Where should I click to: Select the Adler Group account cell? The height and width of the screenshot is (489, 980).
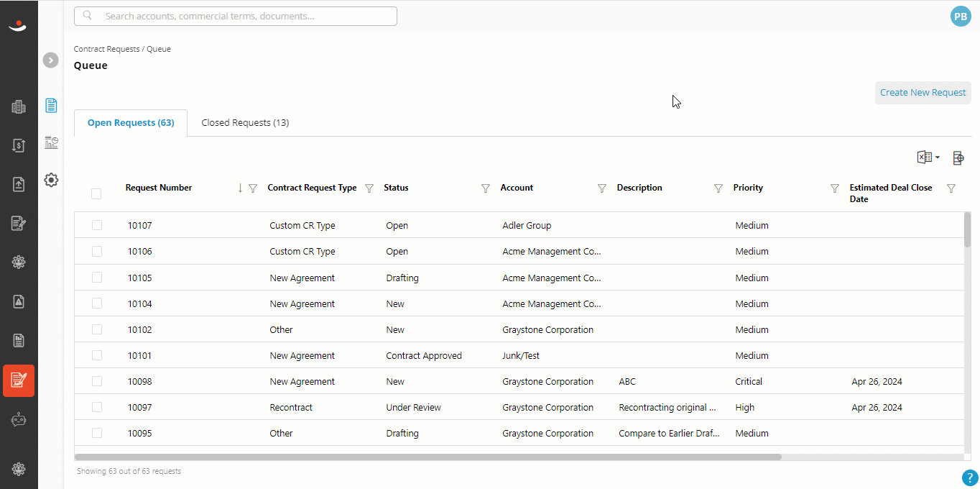click(527, 225)
